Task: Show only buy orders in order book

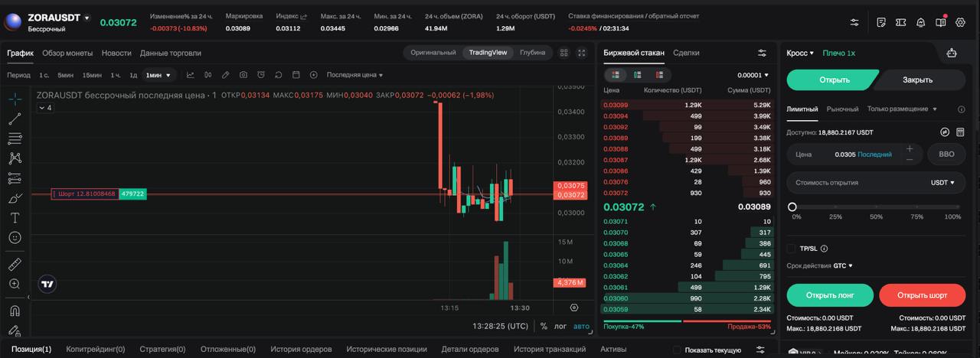Action: coord(637,75)
